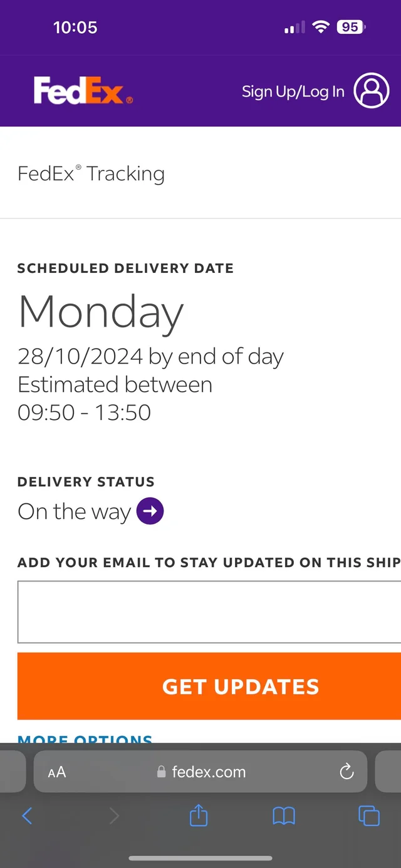
Task: Expand MORE OPTIONS
Action: 84,738
